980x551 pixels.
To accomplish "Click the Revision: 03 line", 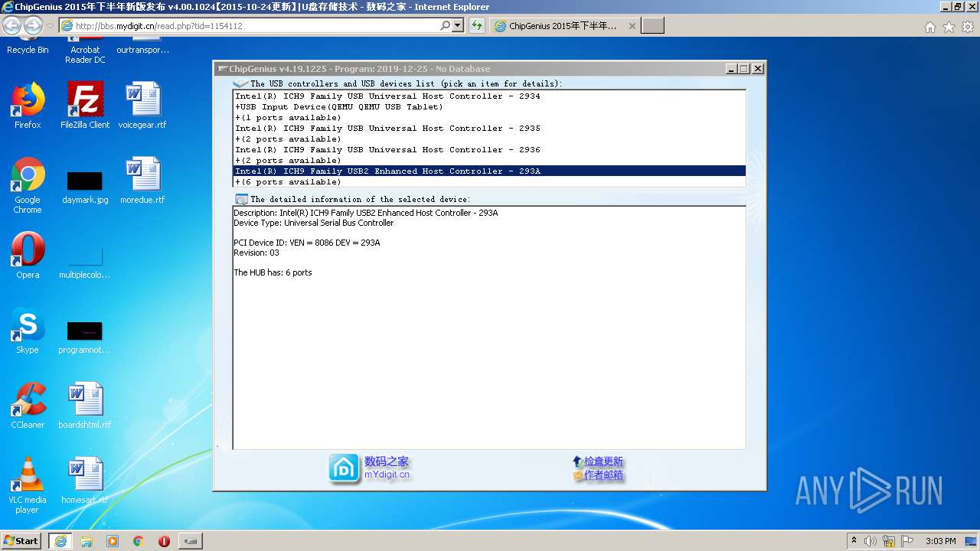I will (256, 253).
